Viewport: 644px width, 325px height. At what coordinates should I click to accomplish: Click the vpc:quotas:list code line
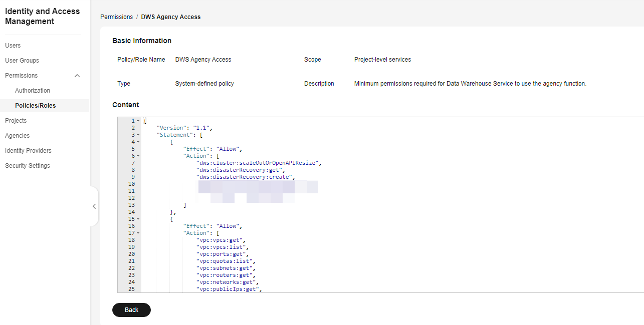pos(226,261)
